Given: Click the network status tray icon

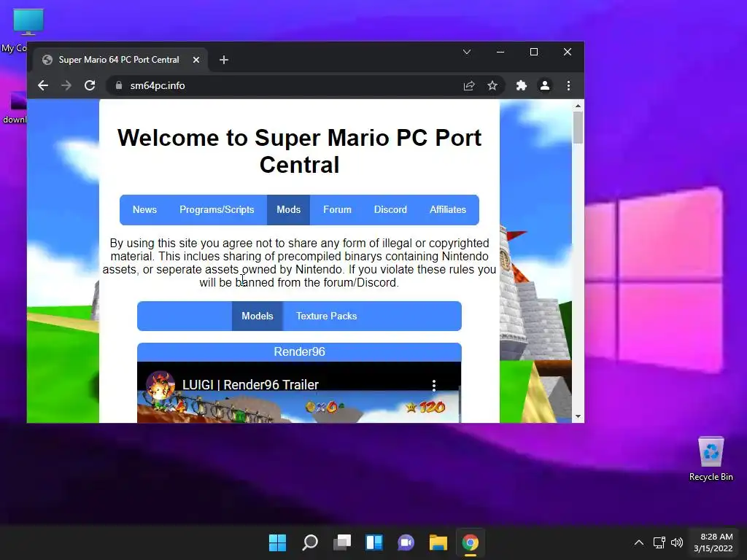Looking at the screenshot, I should (x=659, y=542).
